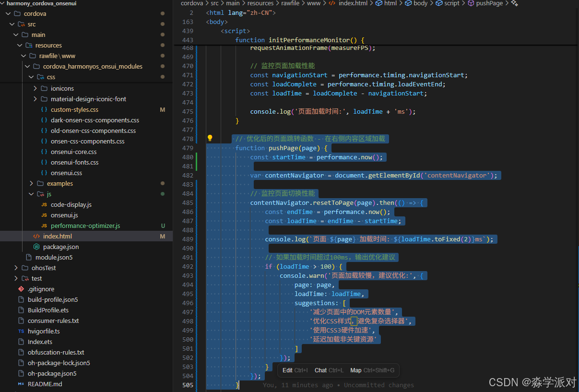Image resolution: width=579 pixels, height=392 pixels.
Task: Click the 'Uncommitted changes' blame annotation
Action: pyautogui.click(x=379, y=385)
